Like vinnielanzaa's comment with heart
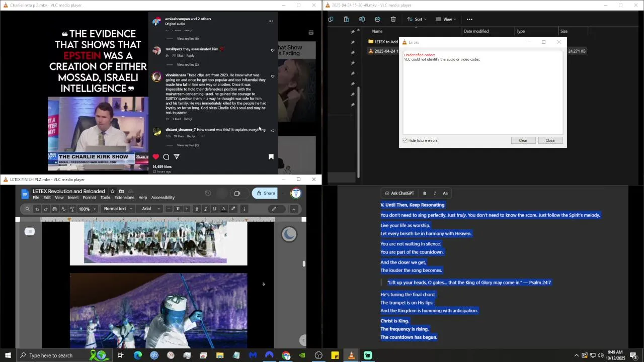This screenshot has width=644, height=362. point(273,76)
